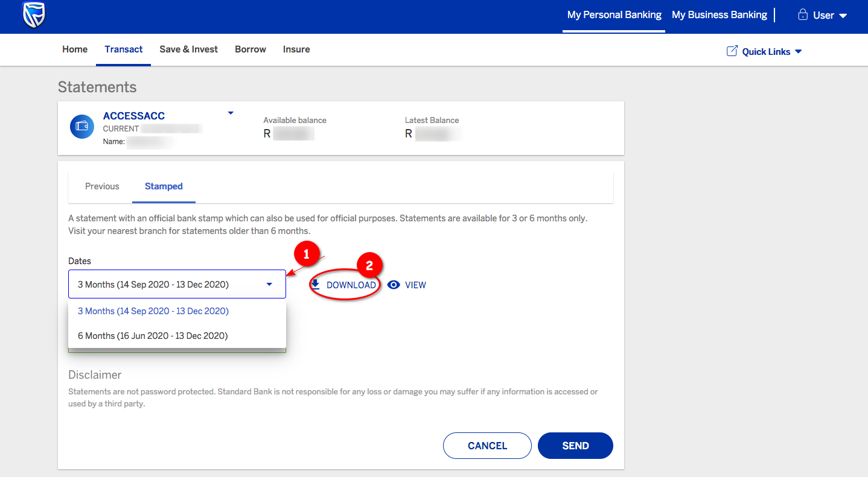This screenshot has height=477, width=868.
Task: Click the blue wallet account icon
Action: 82,126
